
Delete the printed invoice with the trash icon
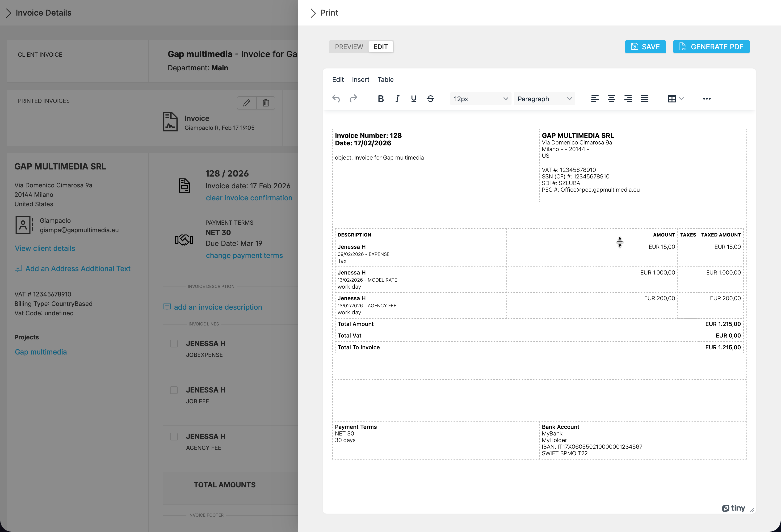(265, 103)
